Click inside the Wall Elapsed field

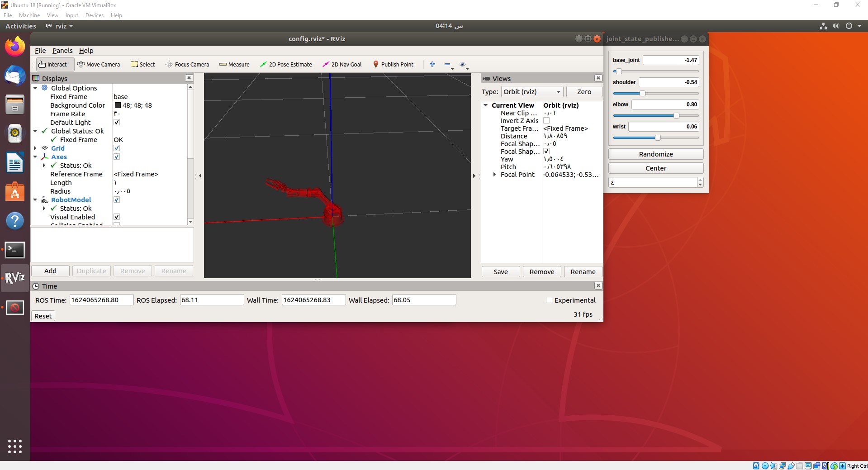coord(423,300)
